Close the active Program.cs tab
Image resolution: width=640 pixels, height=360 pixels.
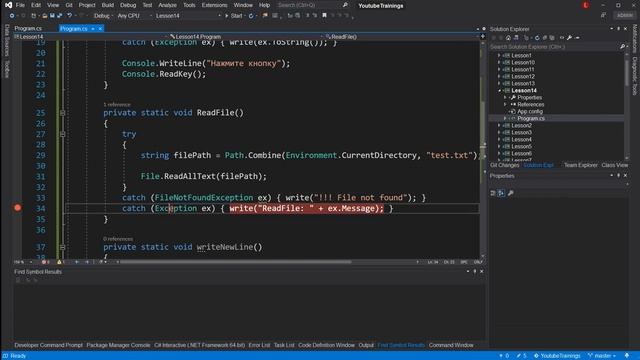[100, 29]
